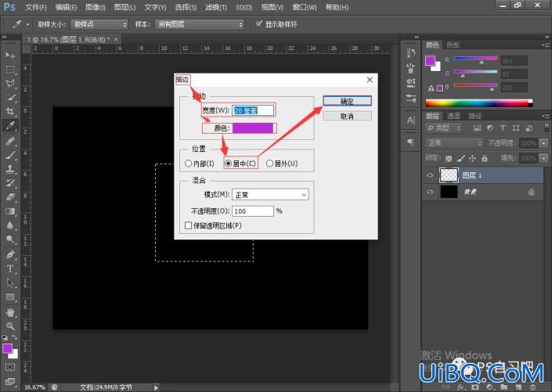
Task: Close the document tab
Action: [x=116, y=39]
